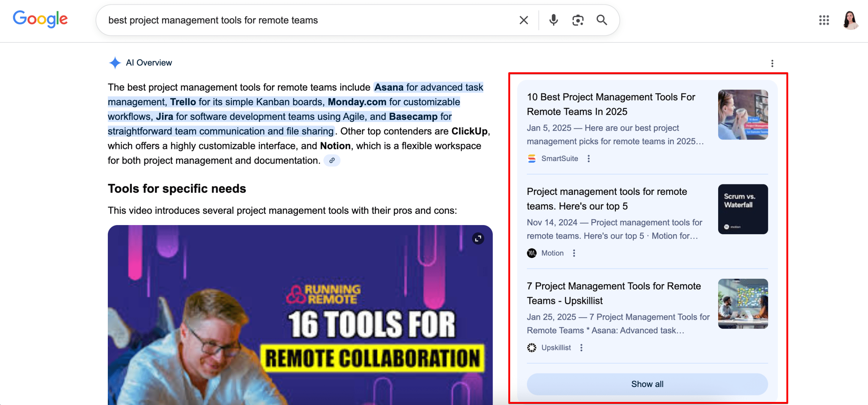Open the AI Overview options menu
The image size is (868, 405).
tap(772, 63)
